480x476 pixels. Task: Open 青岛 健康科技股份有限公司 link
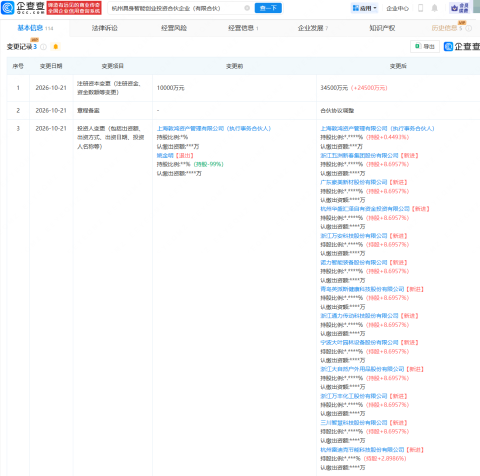pyautogui.click(x=362, y=289)
